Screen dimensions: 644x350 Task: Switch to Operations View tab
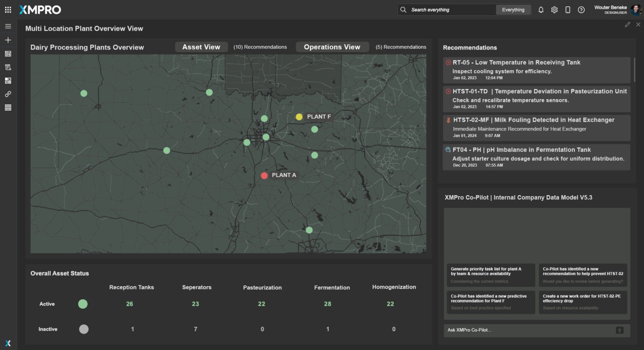click(x=332, y=47)
